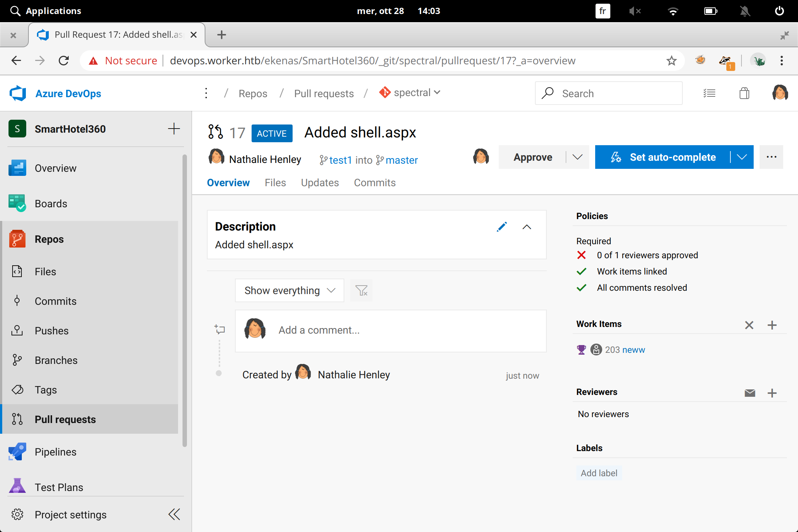798x532 pixels.
Task: Open the master branch link
Action: [401, 160]
